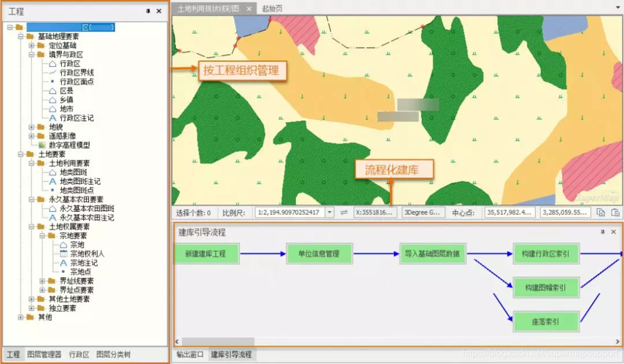The image size is (624, 364).
Task: Switch to the 起始页 tab
Action: [272, 8]
